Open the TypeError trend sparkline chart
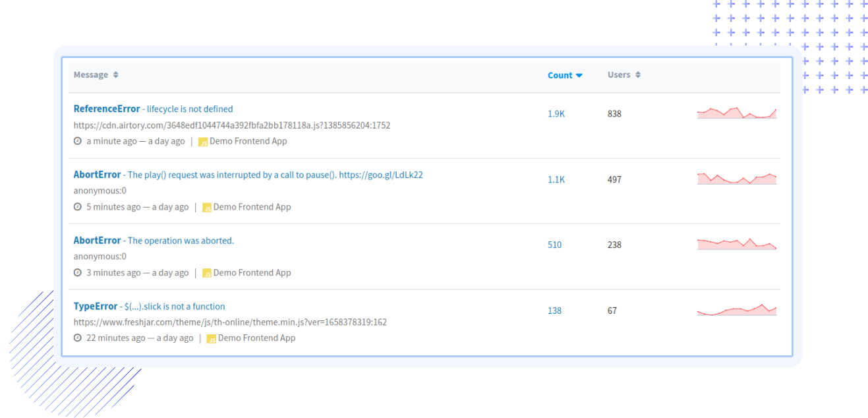868x418 pixels. (x=737, y=310)
